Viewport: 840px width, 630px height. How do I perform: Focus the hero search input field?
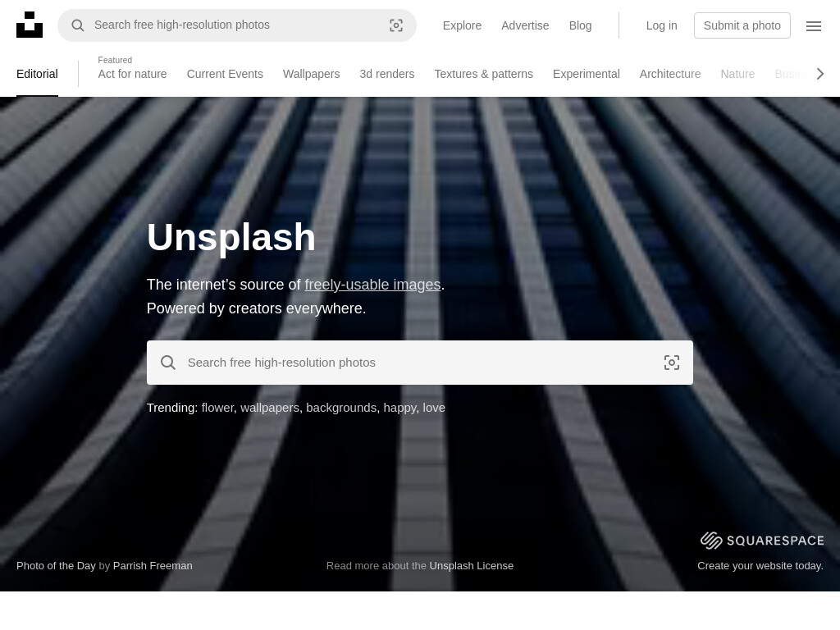(x=420, y=363)
